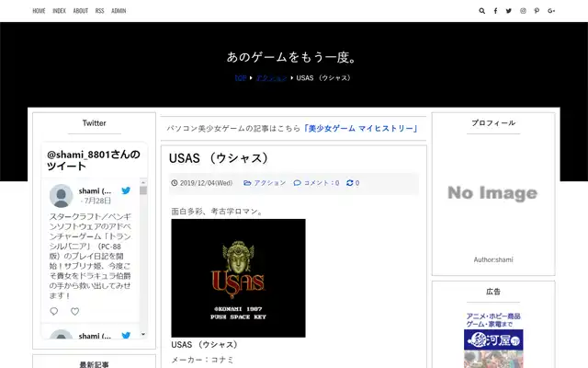Click the Twitter widget scroll down arrow
Image resolution: width=588 pixels, height=368 pixels.
click(143, 334)
